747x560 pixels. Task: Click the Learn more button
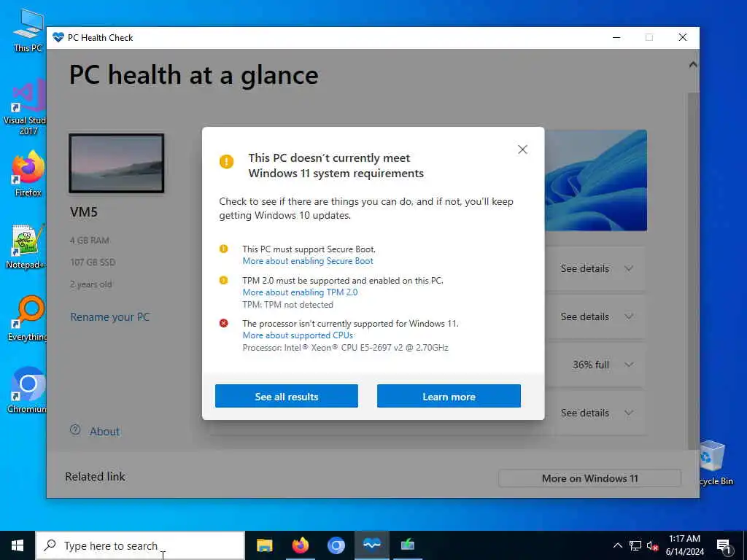click(449, 396)
